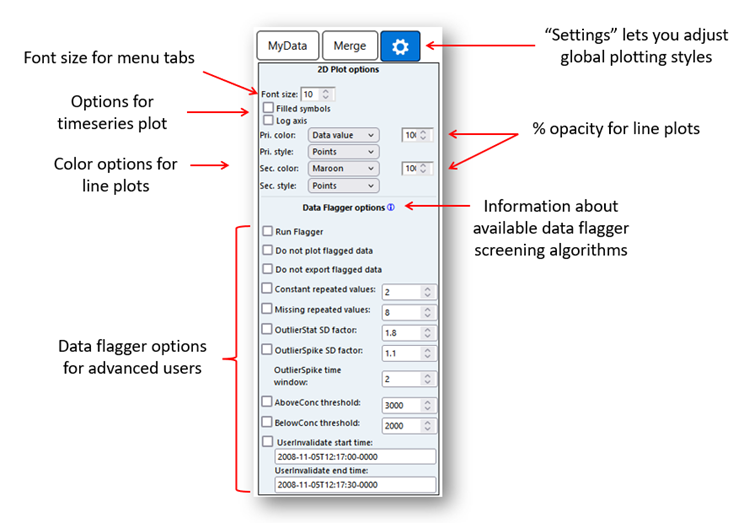This screenshot has width=749, height=523.
Task: Check Do not export flagged data
Action: [x=267, y=269]
